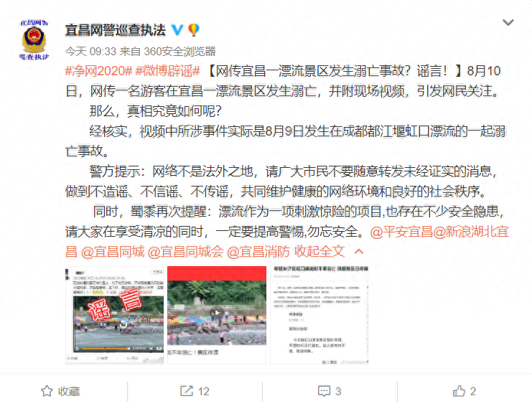Open the #净网2020# hashtag topic

click(x=99, y=71)
